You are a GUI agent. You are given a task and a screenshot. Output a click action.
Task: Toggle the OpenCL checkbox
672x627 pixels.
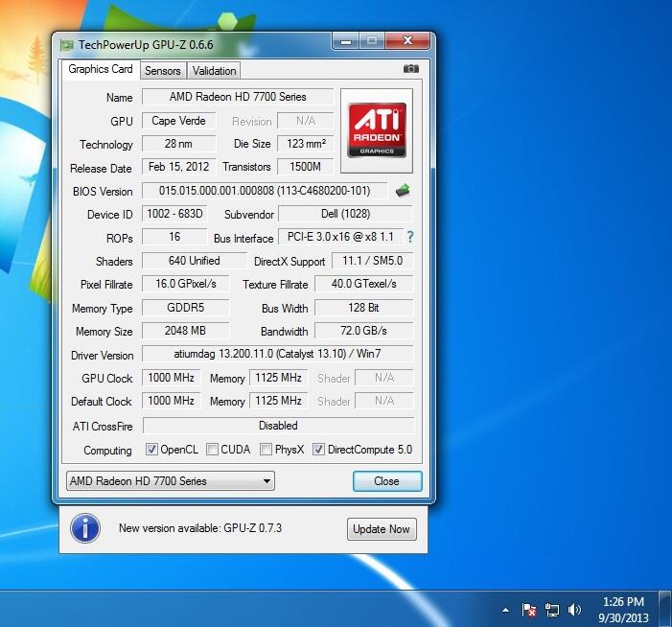tap(151, 449)
